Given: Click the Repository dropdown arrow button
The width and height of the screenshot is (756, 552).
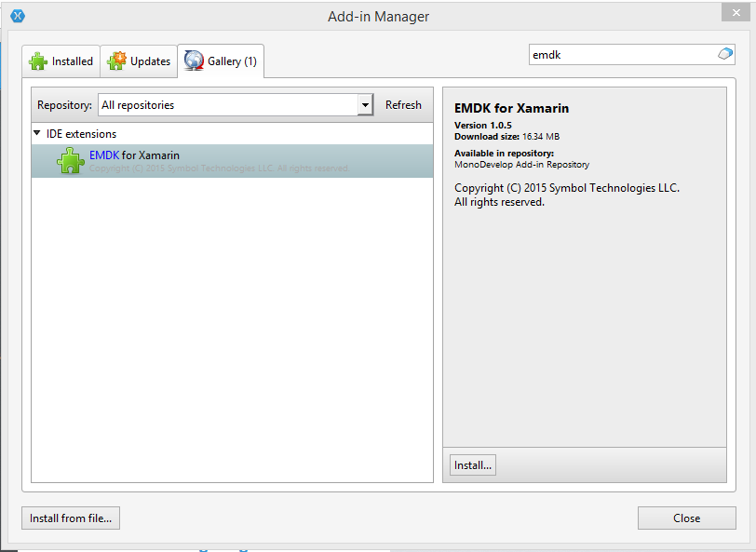Looking at the screenshot, I should pos(365,105).
